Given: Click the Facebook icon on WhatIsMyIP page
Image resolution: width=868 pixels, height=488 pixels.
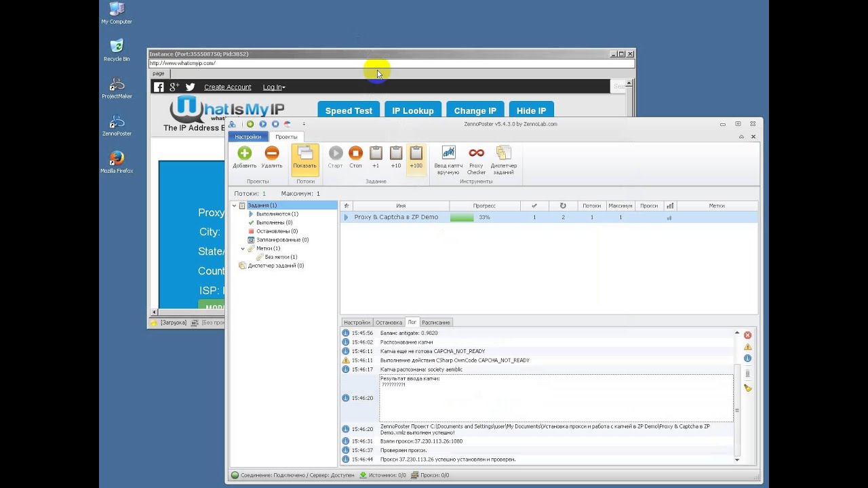Looking at the screenshot, I should pos(159,87).
